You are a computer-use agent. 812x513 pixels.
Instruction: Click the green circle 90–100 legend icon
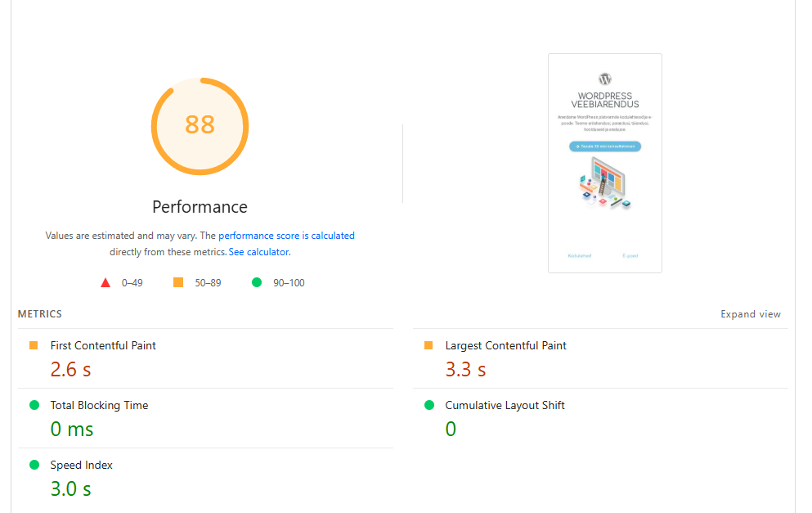[257, 283]
